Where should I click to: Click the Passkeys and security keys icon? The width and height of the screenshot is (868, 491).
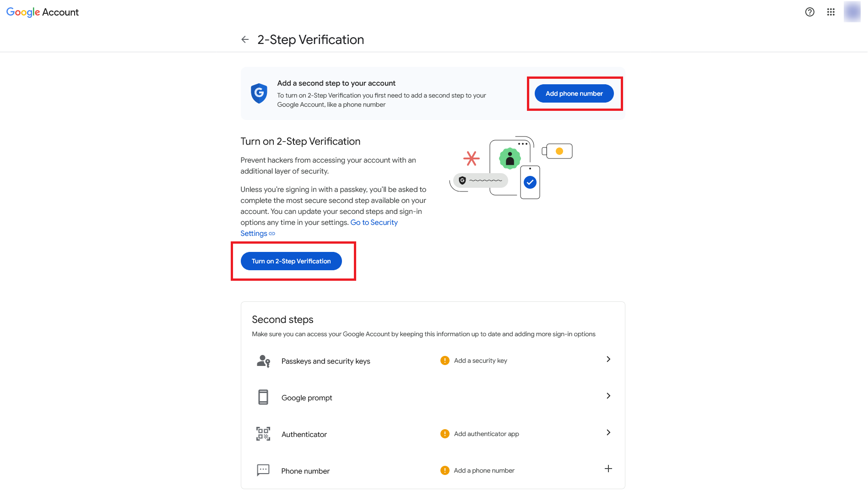(x=263, y=361)
